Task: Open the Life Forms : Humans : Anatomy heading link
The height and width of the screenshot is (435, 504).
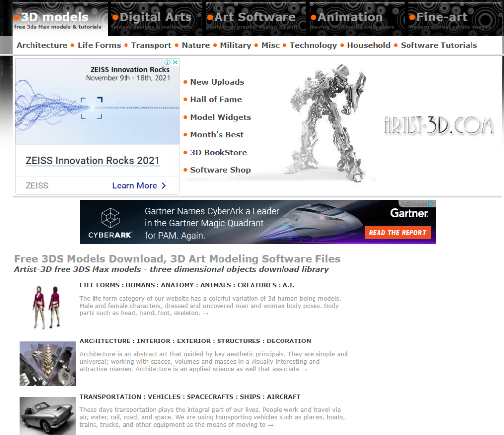Action: point(187,285)
